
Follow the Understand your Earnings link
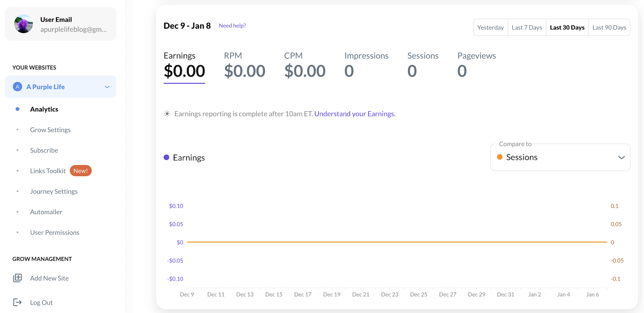click(355, 114)
